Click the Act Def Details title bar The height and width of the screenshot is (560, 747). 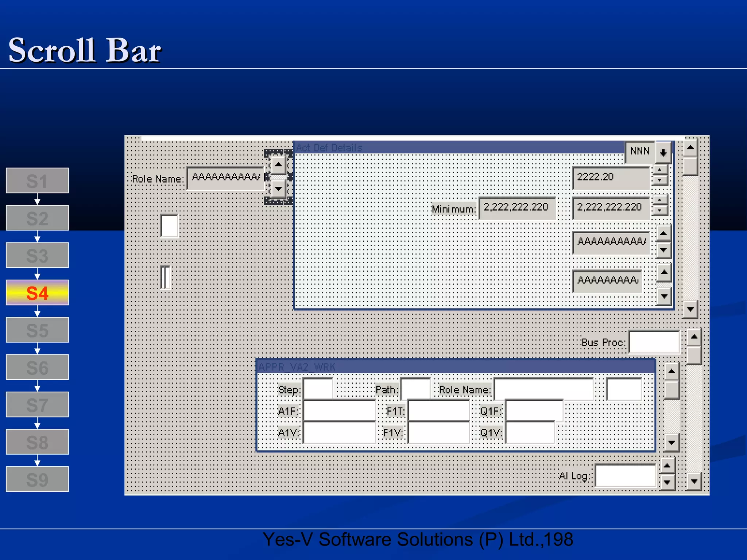pos(459,148)
